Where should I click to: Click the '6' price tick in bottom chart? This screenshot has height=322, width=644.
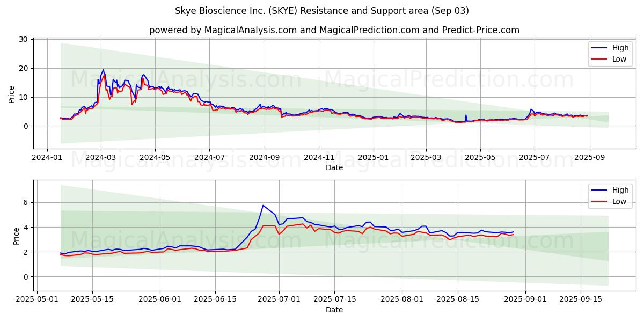click(x=25, y=202)
